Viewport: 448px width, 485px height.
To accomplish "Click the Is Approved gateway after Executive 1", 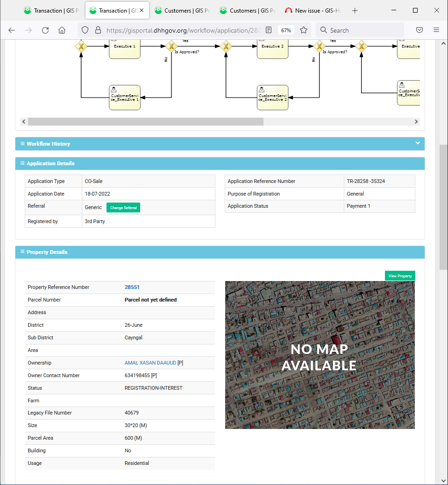I will [x=171, y=46].
